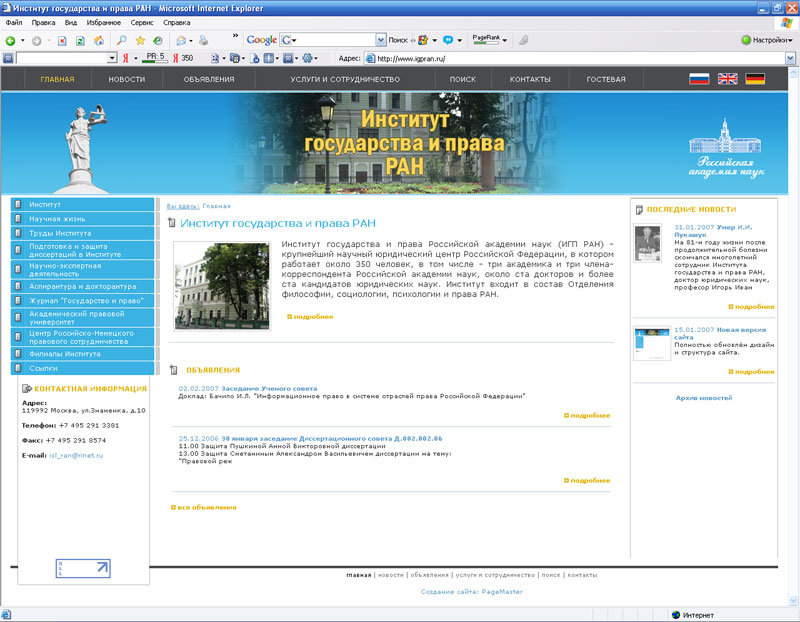The height and width of the screenshot is (622, 800).
Task: Open ГОСТЕВАЯ in the site navigation
Action: (x=606, y=79)
